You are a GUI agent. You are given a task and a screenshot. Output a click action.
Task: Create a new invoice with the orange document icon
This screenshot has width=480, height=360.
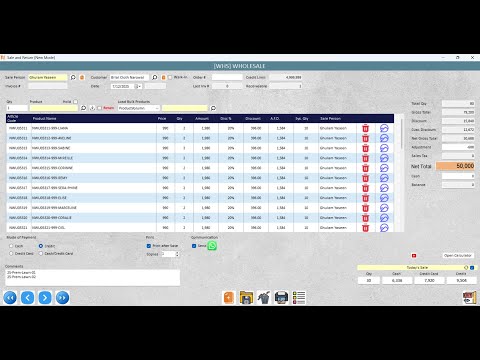[229, 298]
